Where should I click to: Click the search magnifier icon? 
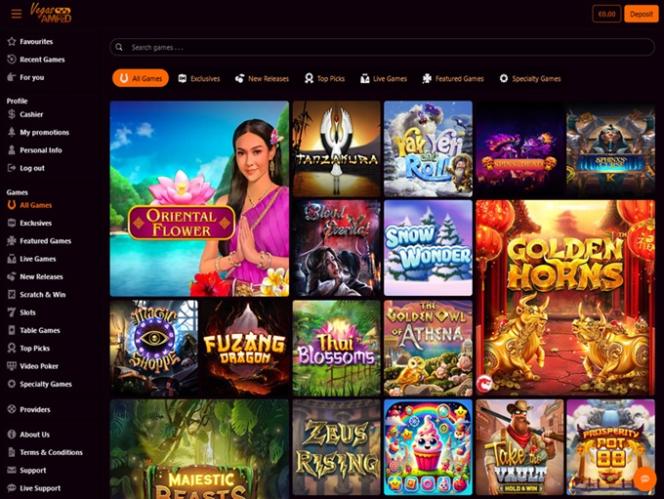119,47
